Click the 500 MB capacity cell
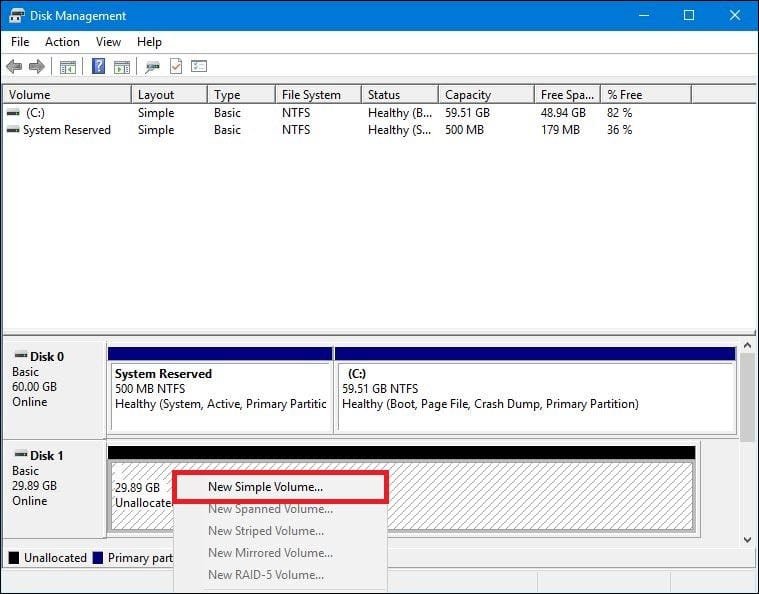 click(x=464, y=130)
